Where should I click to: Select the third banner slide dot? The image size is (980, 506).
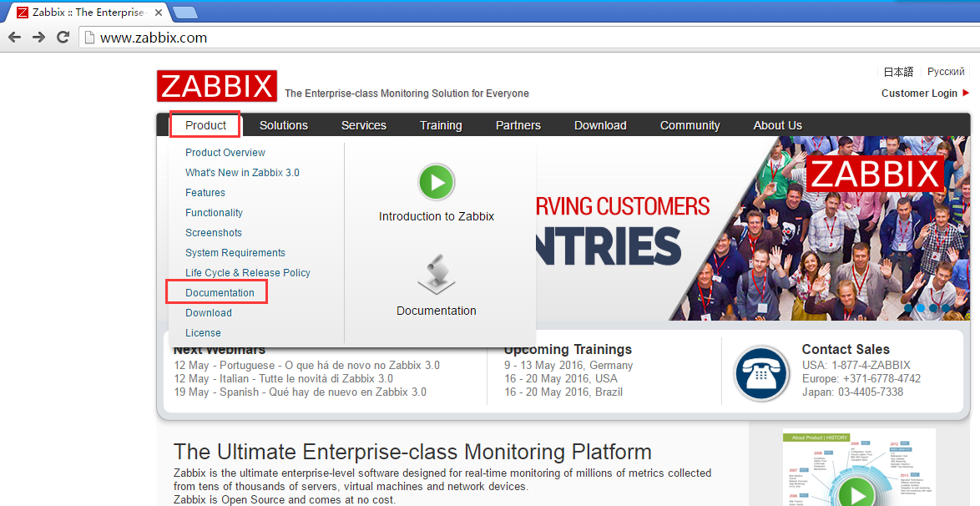933,308
